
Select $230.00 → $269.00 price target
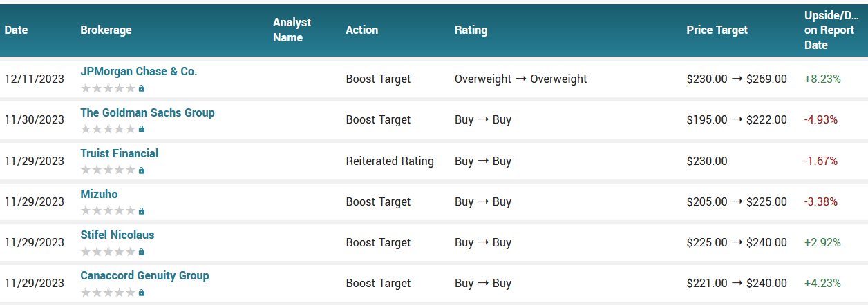737,79
